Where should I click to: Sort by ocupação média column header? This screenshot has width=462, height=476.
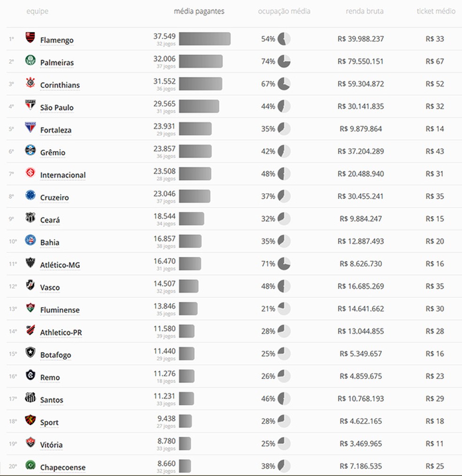tap(284, 11)
